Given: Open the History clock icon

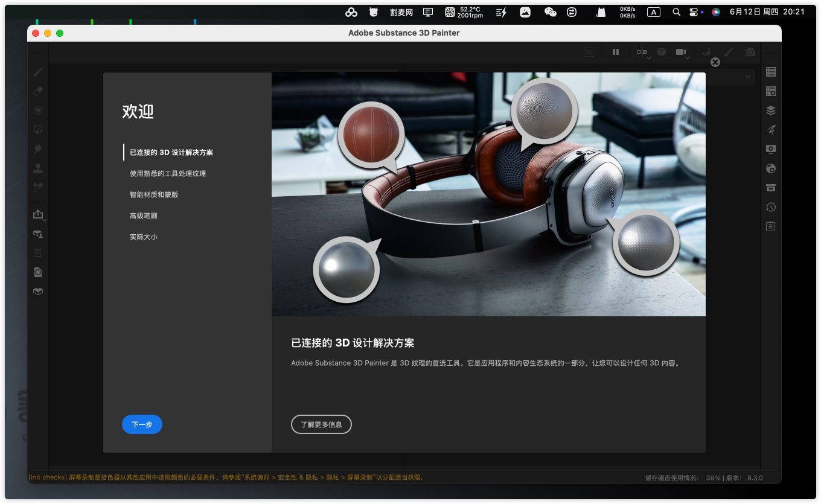Looking at the screenshot, I should pyautogui.click(x=771, y=207).
